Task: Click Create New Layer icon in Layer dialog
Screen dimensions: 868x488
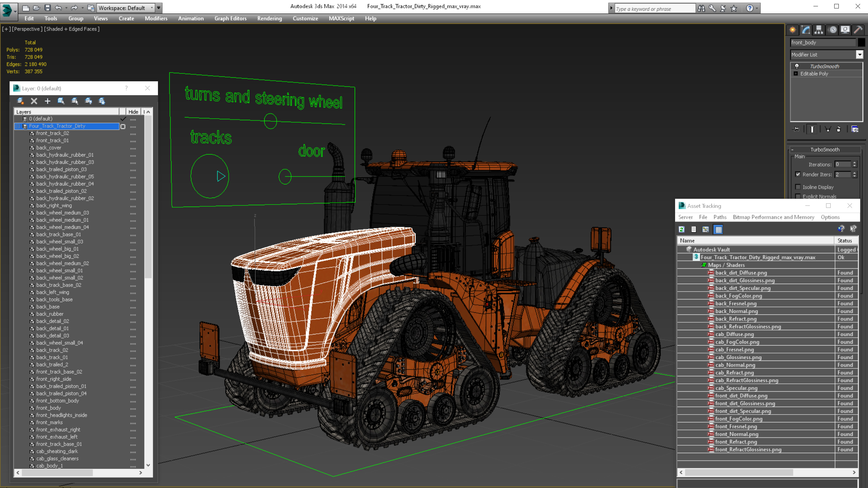Action: [x=20, y=101]
